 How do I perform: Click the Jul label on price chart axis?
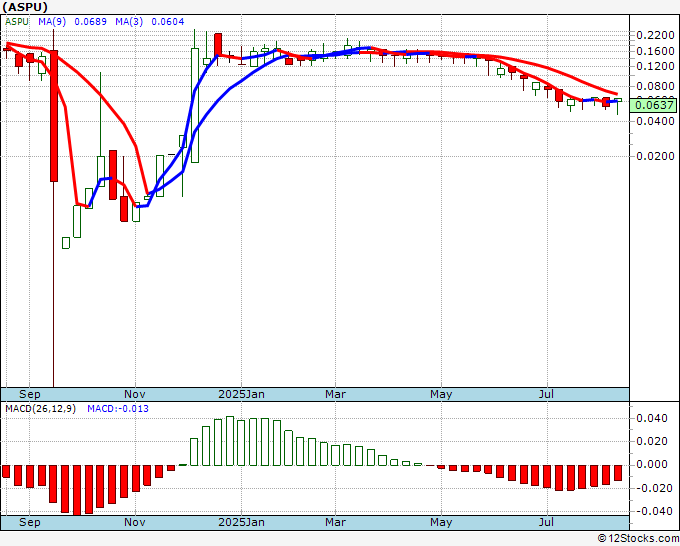546,394
